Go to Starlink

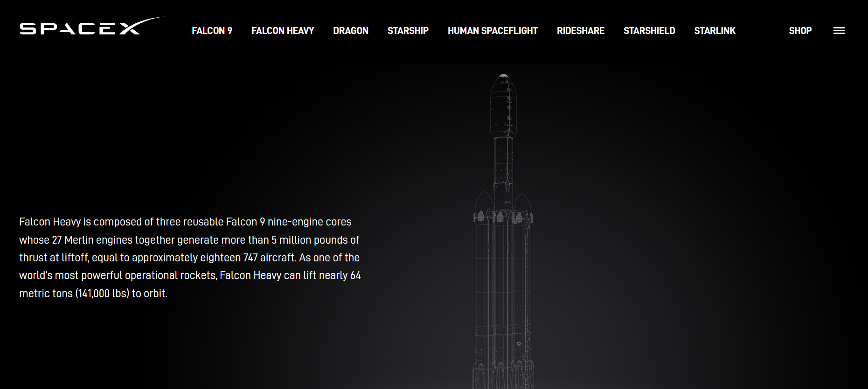click(x=715, y=31)
